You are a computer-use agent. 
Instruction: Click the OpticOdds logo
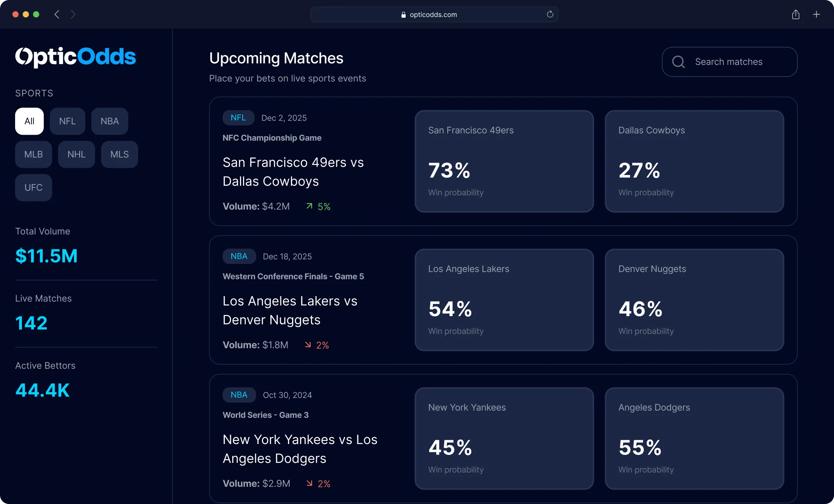coord(75,57)
